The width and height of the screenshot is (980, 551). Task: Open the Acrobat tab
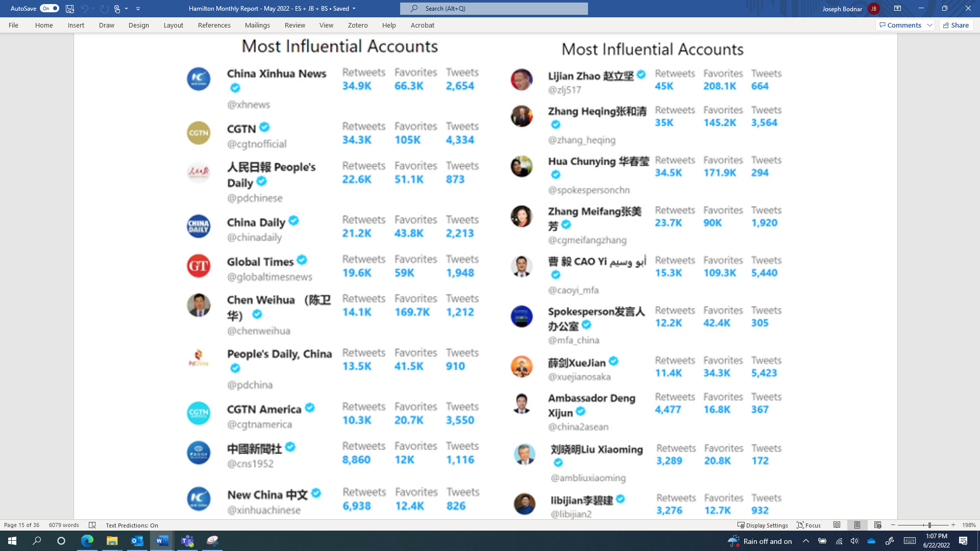pyautogui.click(x=423, y=25)
